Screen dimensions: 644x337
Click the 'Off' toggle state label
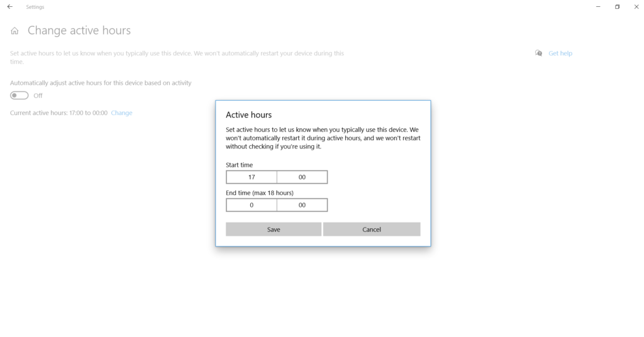click(38, 96)
